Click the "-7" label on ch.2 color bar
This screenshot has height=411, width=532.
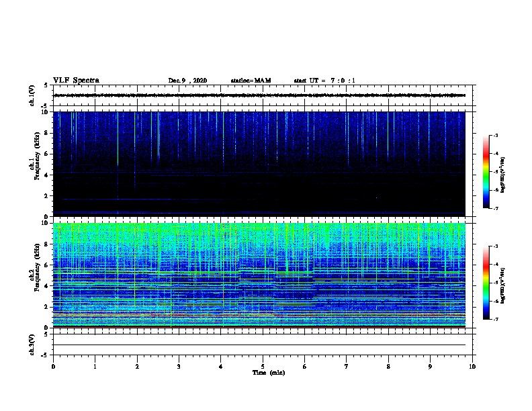tap(495, 319)
